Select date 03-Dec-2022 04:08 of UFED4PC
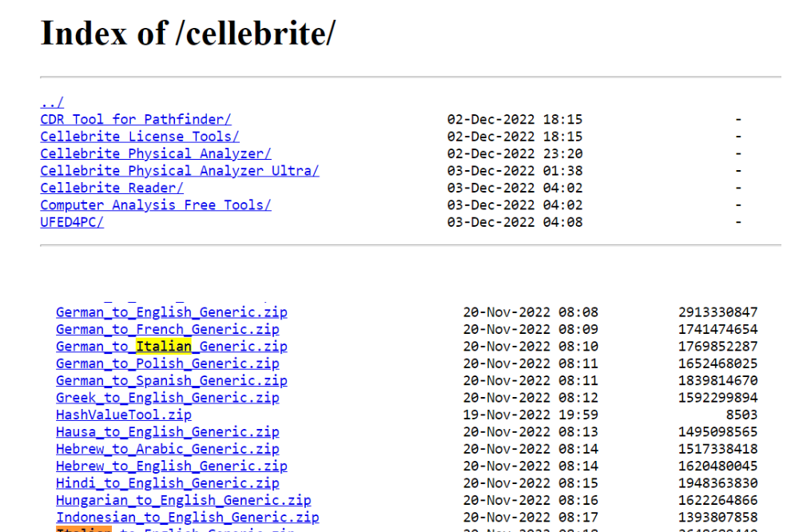 point(515,222)
